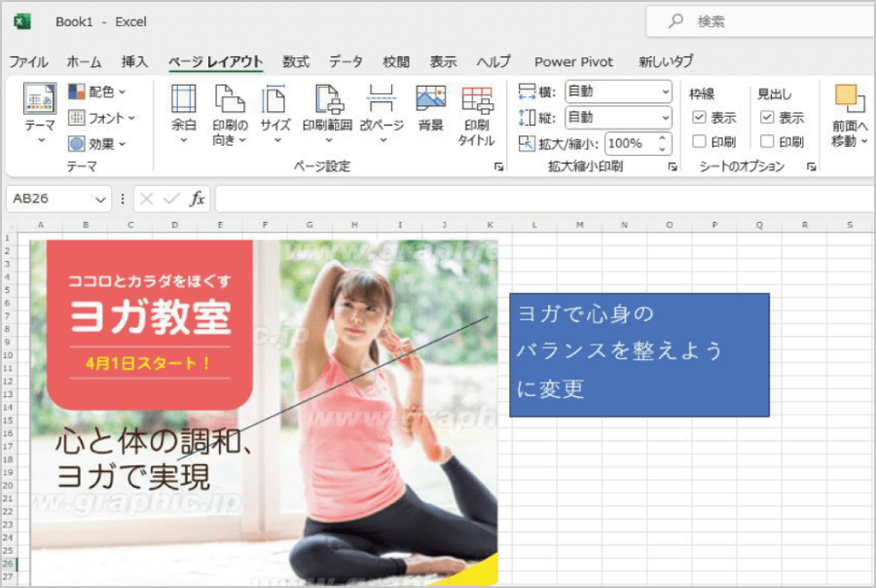Open the 配色 (Colors) dropdown
The height and width of the screenshot is (588, 876).
[97, 92]
